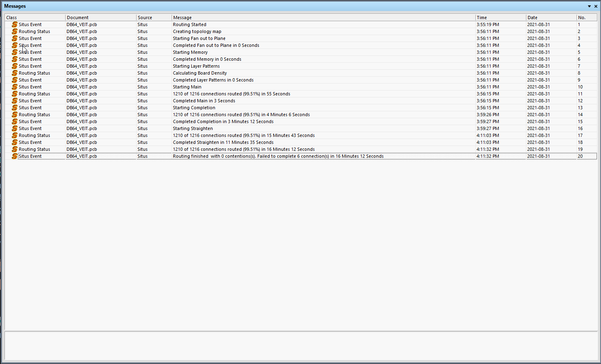Click the icon beside 'Creating topology map' row
This screenshot has width=601, height=364.
pos(15,31)
